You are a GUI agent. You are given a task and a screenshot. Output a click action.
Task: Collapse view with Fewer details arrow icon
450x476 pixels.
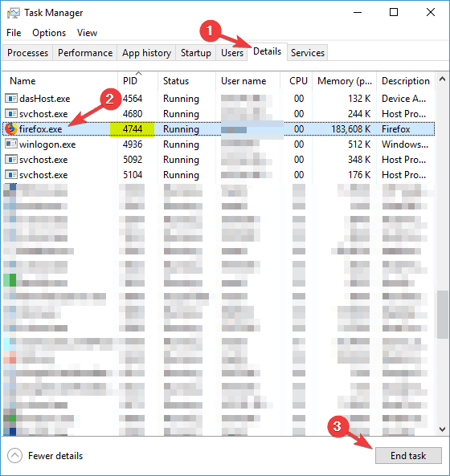[15, 456]
